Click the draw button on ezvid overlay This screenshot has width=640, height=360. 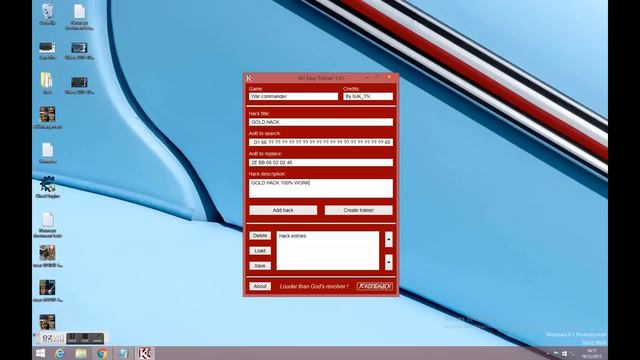click(x=97, y=338)
